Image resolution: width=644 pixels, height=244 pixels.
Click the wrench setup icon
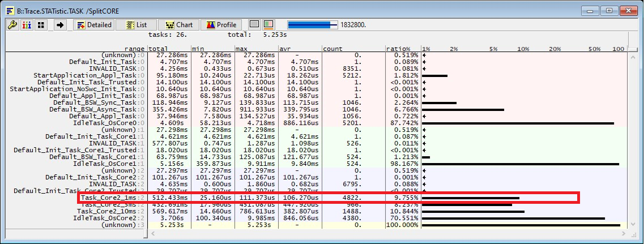click(x=12, y=25)
